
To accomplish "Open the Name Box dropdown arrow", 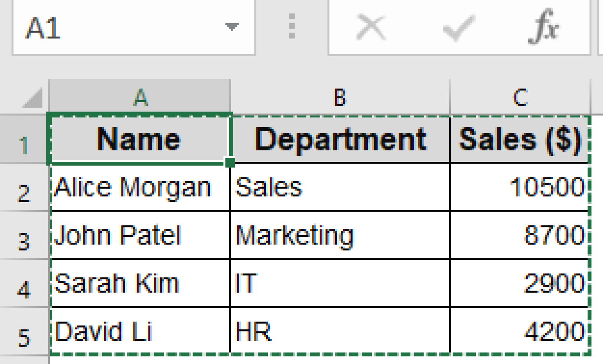I will click(x=232, y=26).
